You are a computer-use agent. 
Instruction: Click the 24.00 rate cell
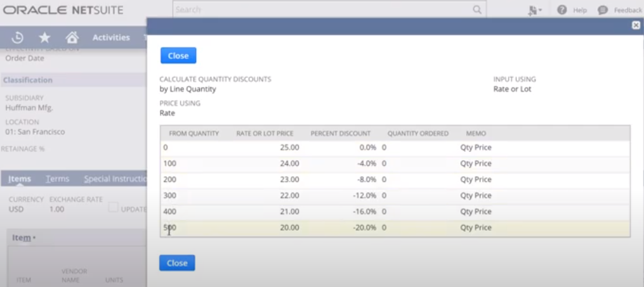(x=289, y=163)
